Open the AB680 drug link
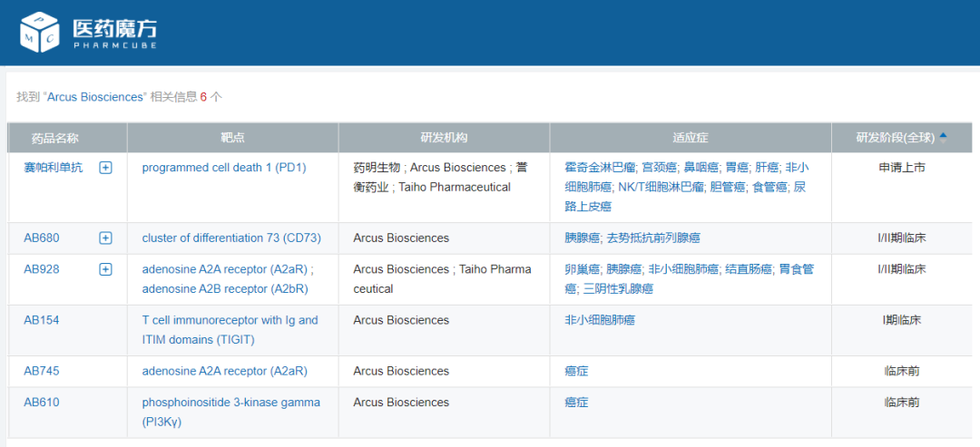Viewport: 980px width, 447px height. [x=42, y=238]
